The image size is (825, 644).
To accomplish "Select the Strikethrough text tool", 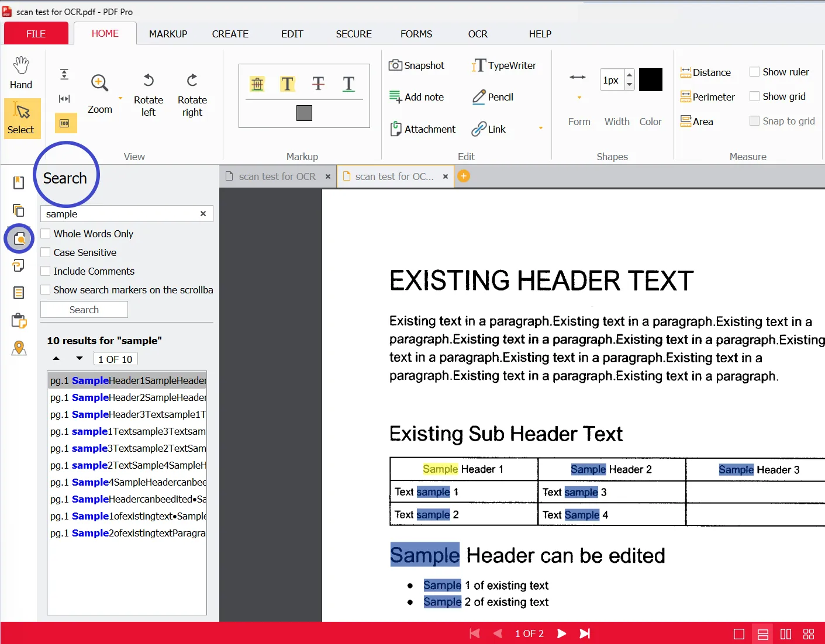I will point(318,84).
